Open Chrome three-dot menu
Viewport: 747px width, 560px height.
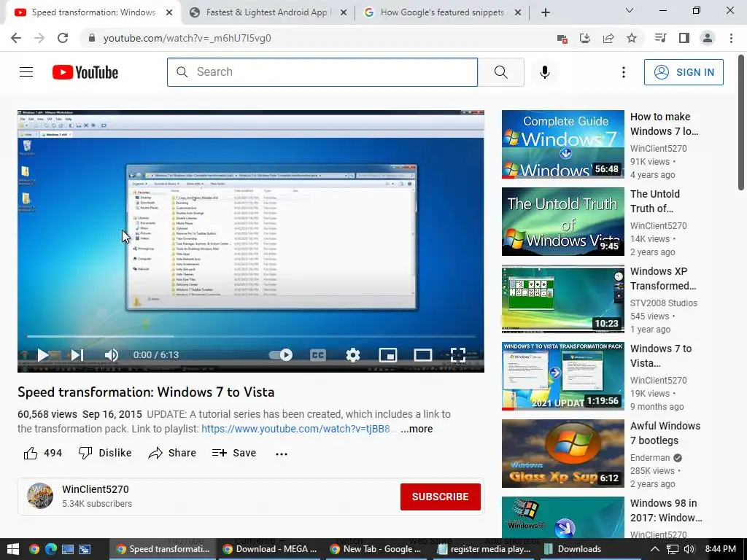[731, 38]
